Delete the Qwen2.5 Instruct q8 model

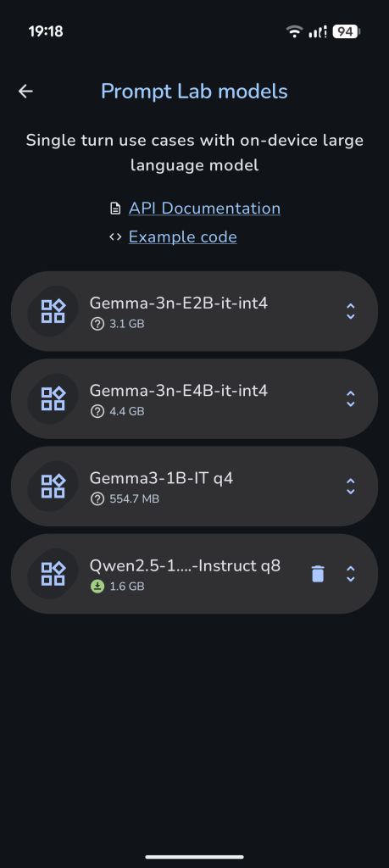click(x=318, y=574)
